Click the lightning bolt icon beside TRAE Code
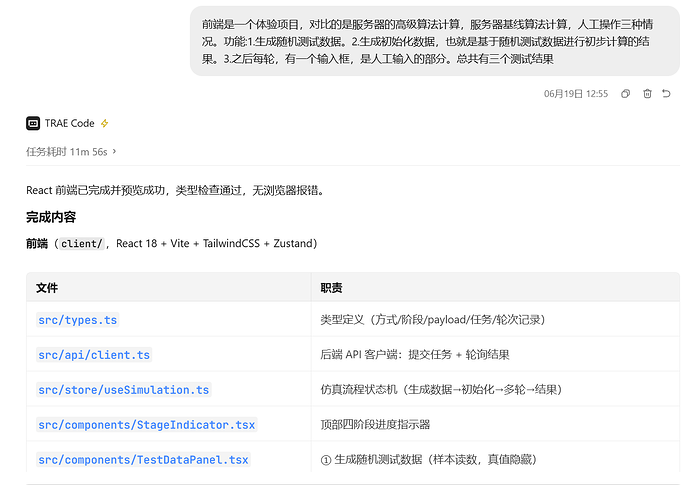Screen dimensions: 690x485 (x=104, y=123)
